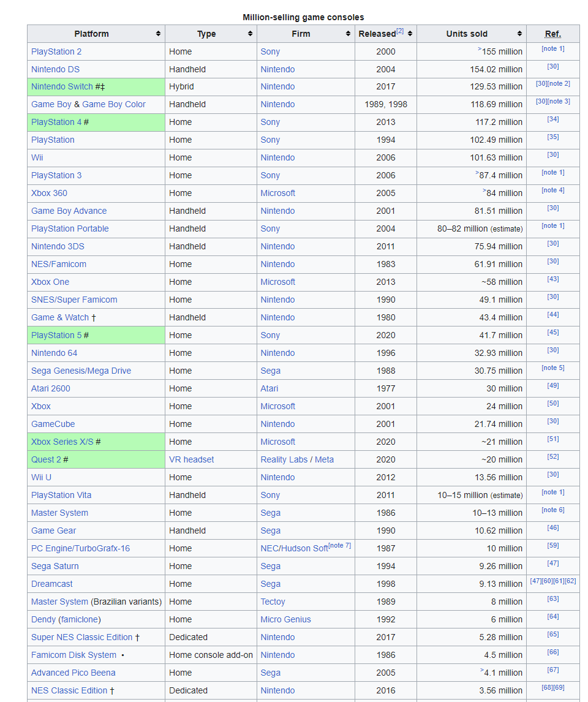Click the "Home console add-on" type cell

pyautogui.click(x=211, y=655)
